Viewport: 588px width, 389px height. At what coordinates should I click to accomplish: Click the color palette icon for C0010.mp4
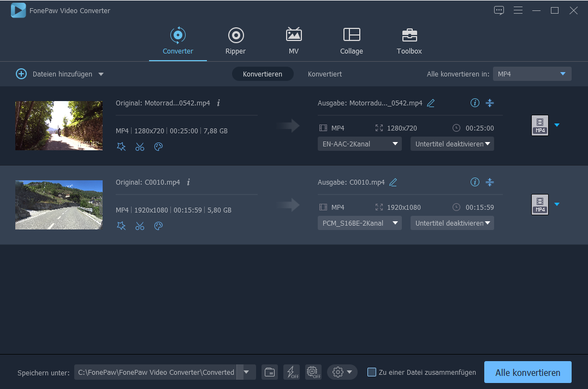tap(158, 226)
